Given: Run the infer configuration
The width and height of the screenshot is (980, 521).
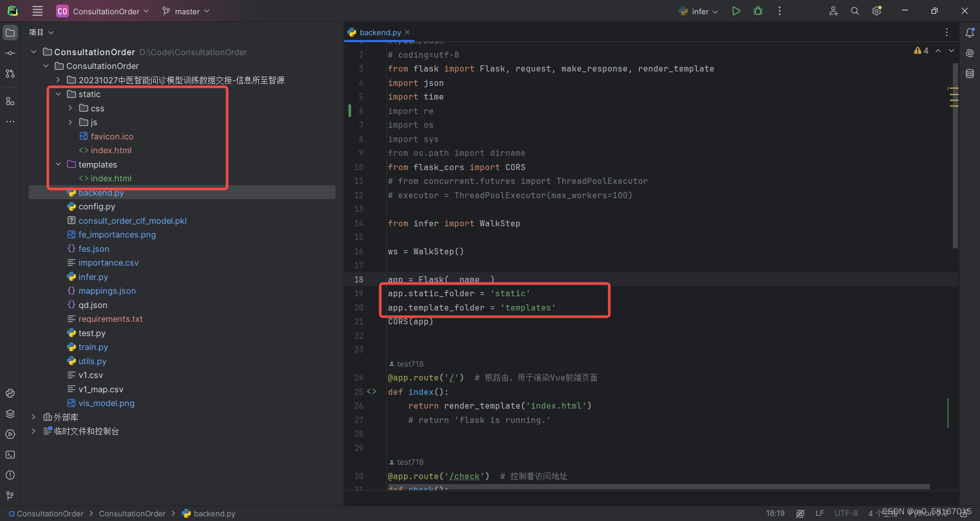Looking at the screenshot, I should 736,11.
